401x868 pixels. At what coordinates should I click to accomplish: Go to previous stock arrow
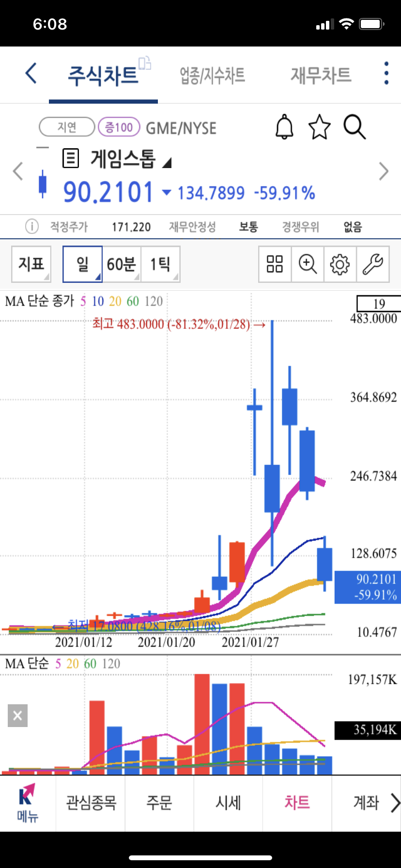(18, 171)
